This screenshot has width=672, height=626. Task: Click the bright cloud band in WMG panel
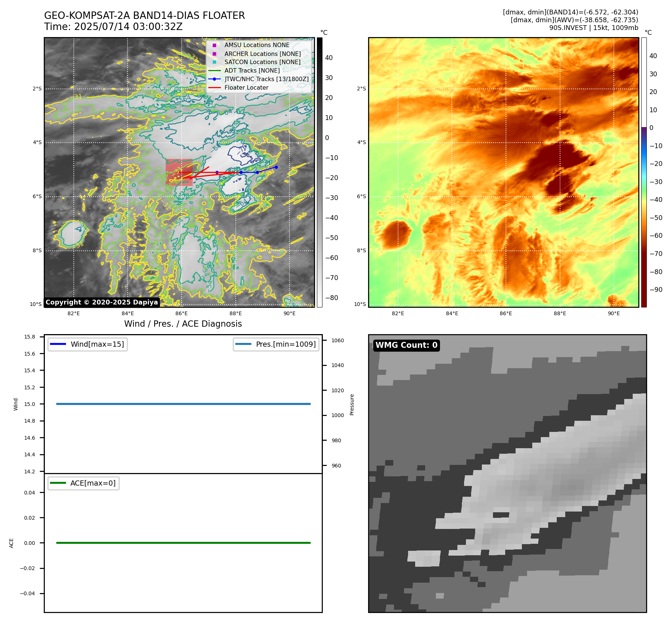pos(549,482)
